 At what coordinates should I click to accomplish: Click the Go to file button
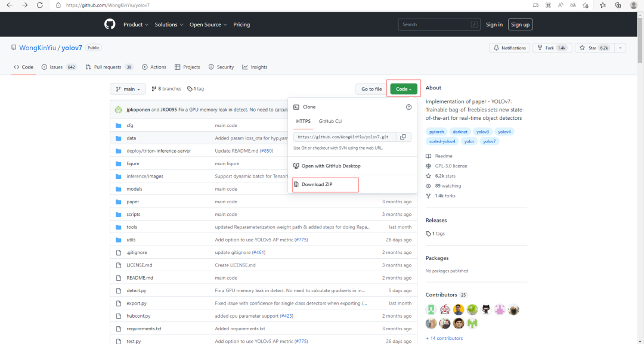click(x=371, y=89)
